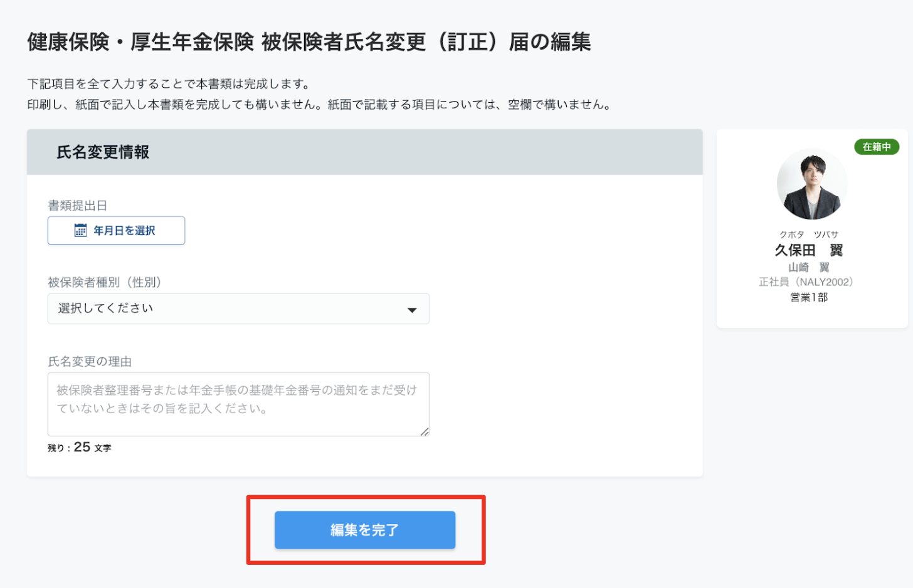Click the employee profile photo
Image resolution: width=913 pixels, height=588 pixels.
pos(812,184)
